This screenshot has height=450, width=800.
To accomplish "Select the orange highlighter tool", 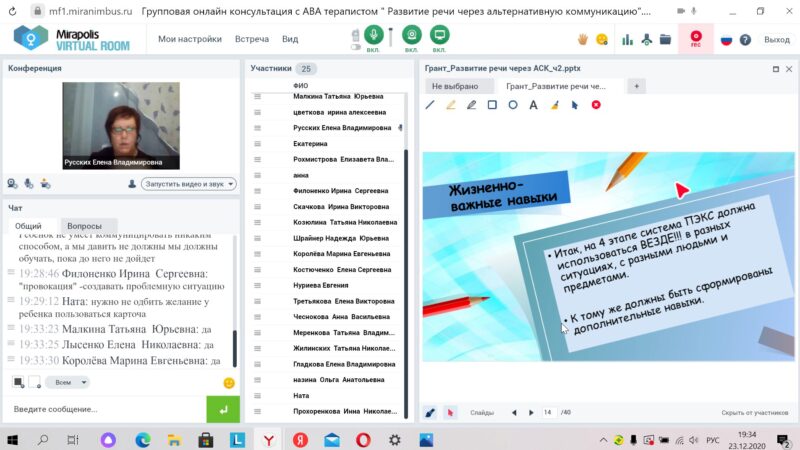I will (x=451, y=105).
